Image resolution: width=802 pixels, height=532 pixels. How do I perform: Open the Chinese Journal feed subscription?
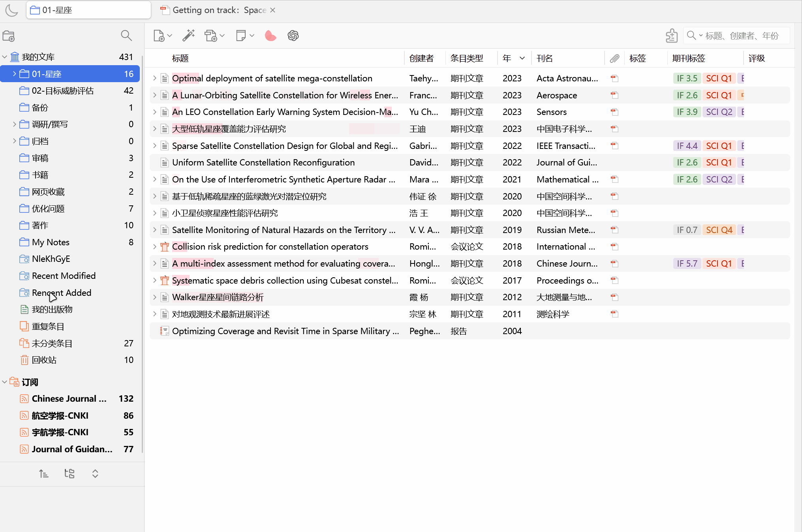69,399
